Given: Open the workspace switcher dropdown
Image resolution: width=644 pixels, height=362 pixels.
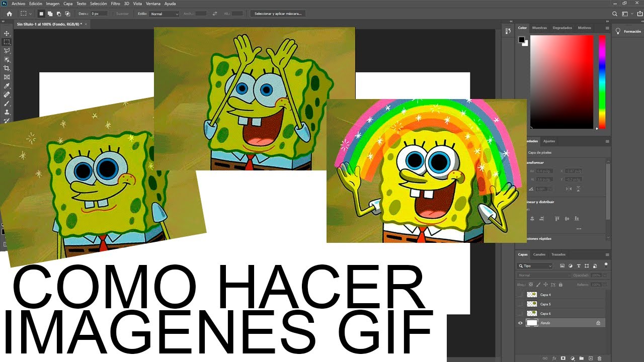Looking at the screenshot, I should [x=626, y=14].
